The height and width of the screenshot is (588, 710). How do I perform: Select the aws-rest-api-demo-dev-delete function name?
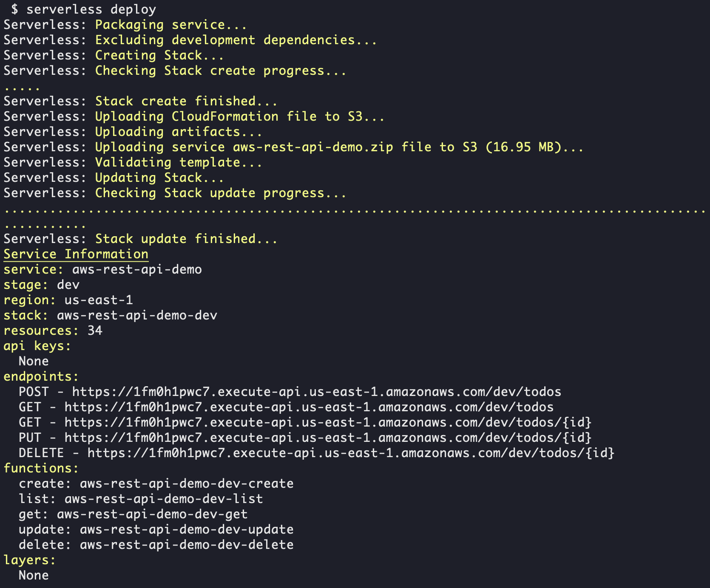click(187, 545)
